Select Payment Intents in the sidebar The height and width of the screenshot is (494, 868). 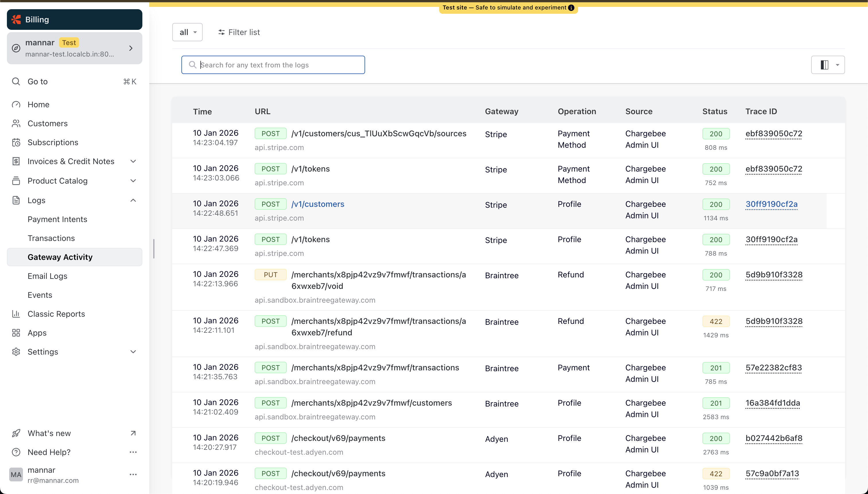tap(57, 219)
